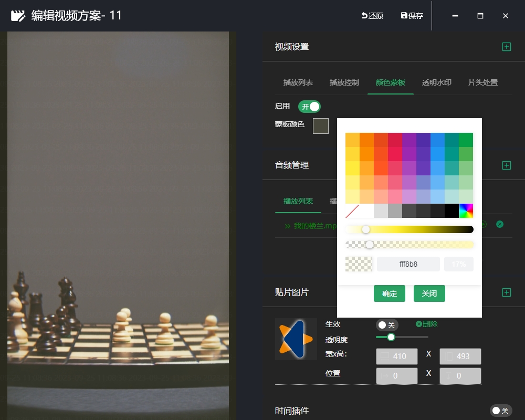Enable the 生效 toggle for the sticker
The height and width of the screenshot is (420, 525).
tap(387, 325)
